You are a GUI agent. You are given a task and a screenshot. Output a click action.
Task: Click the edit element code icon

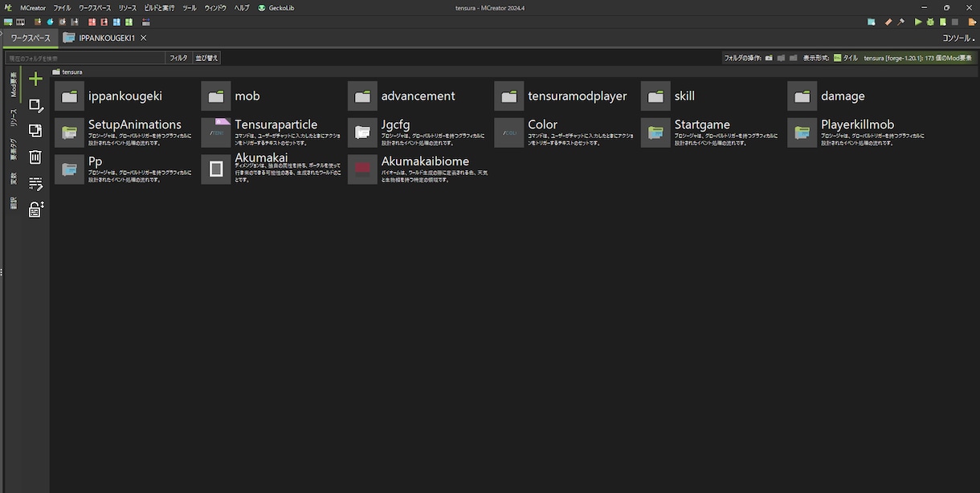click(x=35, y=184)
